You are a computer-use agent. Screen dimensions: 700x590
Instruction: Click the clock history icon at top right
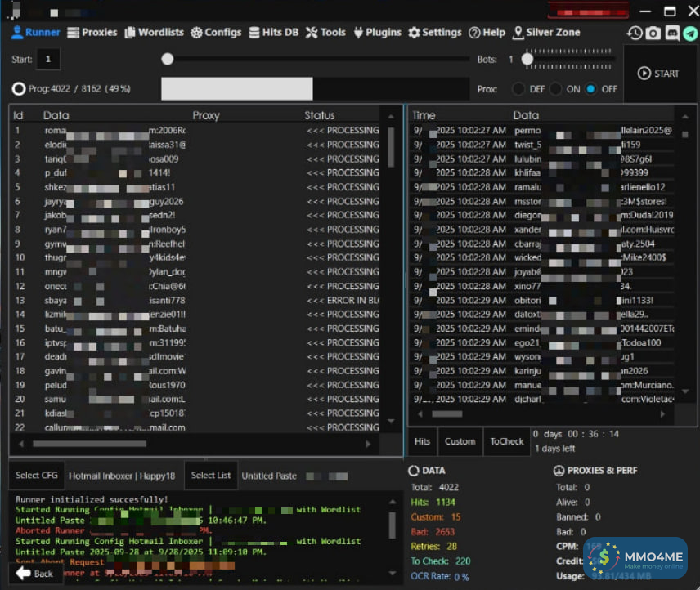pos(635,34)
